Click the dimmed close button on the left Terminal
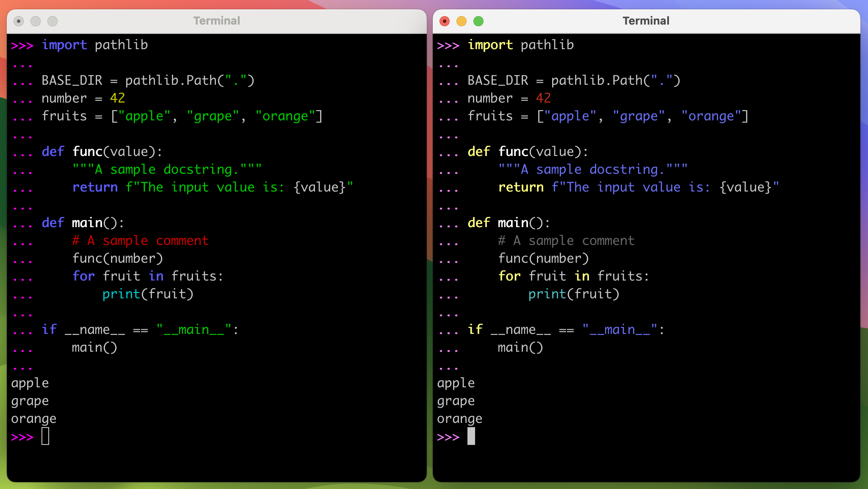This screenshot has height=489, width=868. [x=19, y=21]
